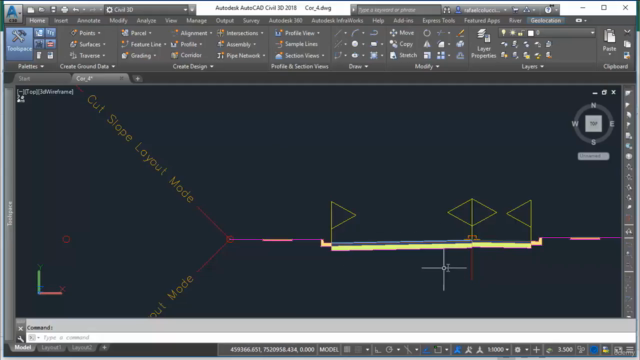
Task: Select the Sample Lines tool
Action: [296, 44]
